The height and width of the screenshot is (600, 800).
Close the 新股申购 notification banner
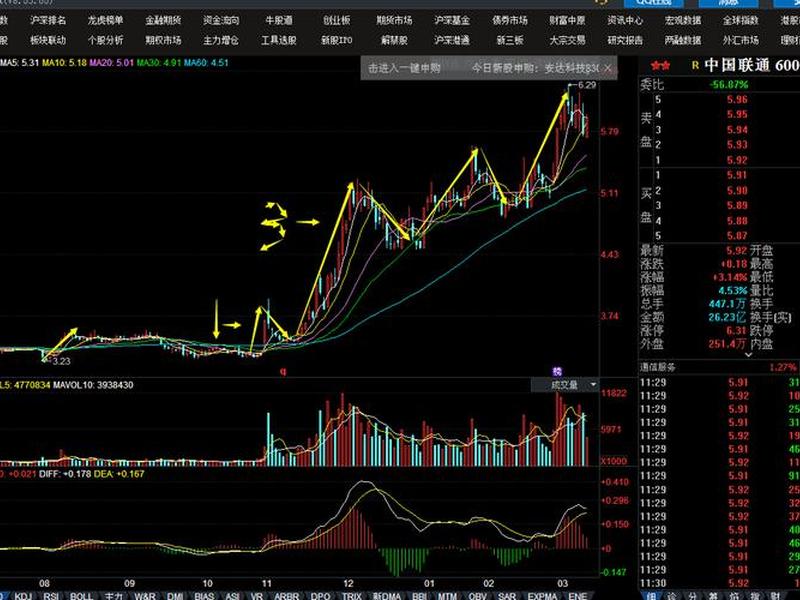click(x=607, y=68)
